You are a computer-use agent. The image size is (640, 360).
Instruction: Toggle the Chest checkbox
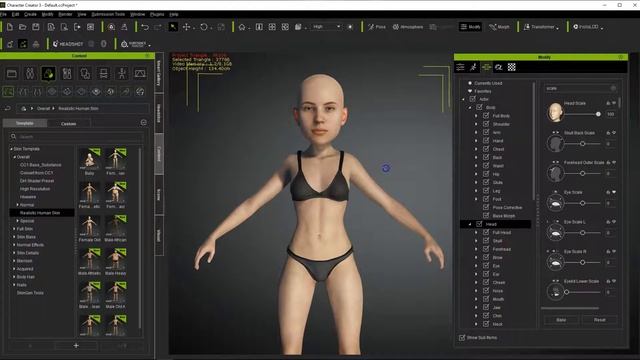click(486, 149)
